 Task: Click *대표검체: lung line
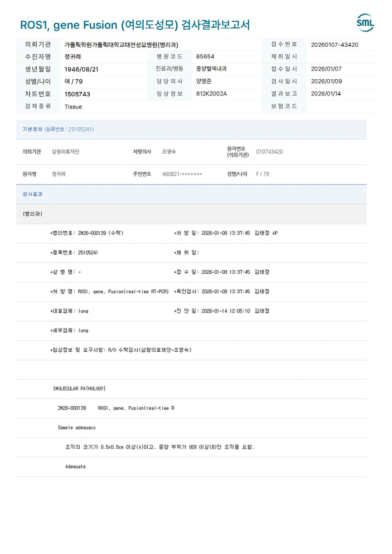click(69, 311)
